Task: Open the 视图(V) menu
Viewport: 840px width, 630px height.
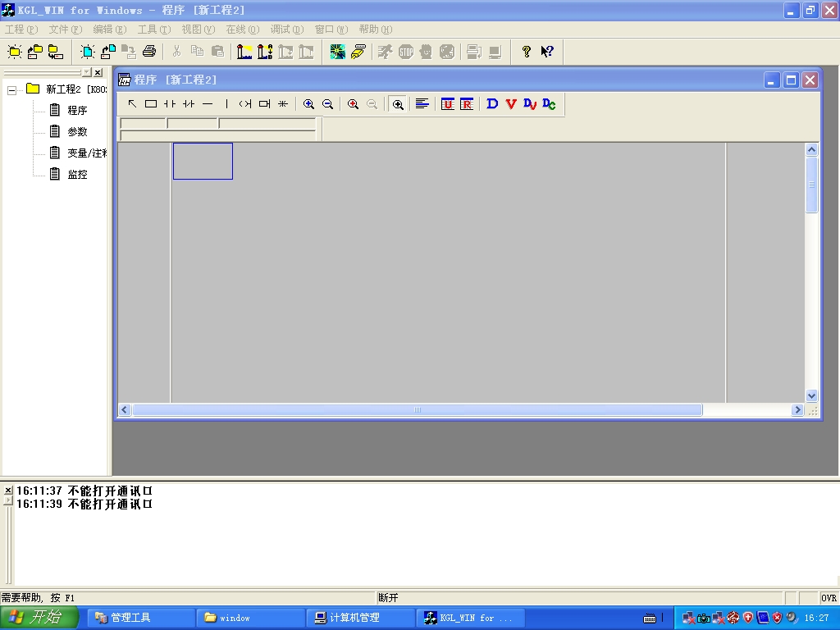Action: point(199,30)
